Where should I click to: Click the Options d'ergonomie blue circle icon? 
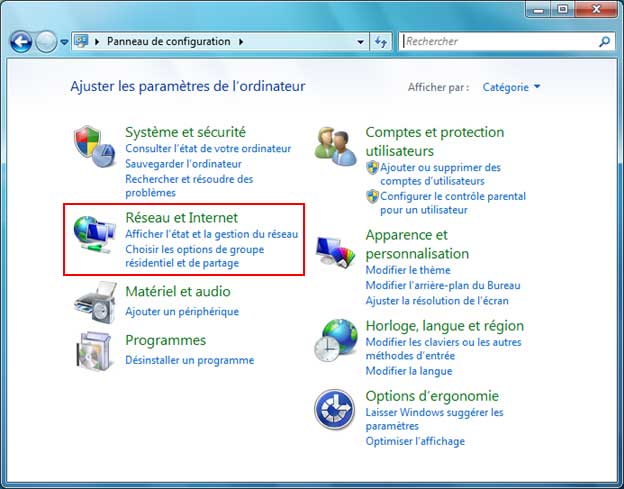click(334, 409)
